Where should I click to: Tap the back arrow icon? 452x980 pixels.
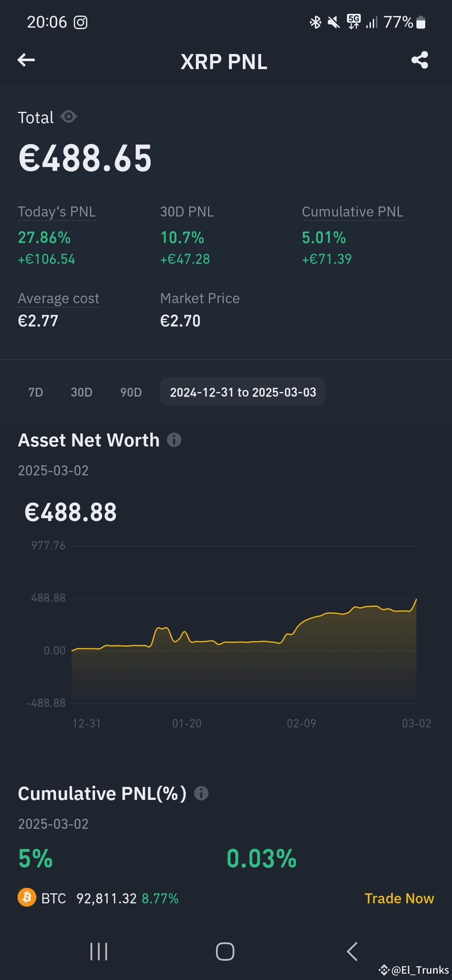(x=26, y=60)
